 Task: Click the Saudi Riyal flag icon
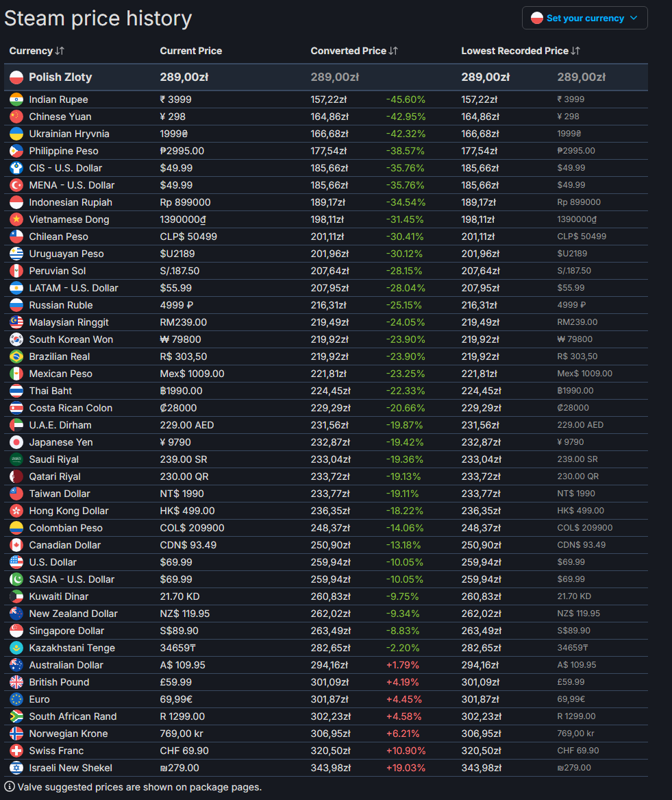point(16,459)
